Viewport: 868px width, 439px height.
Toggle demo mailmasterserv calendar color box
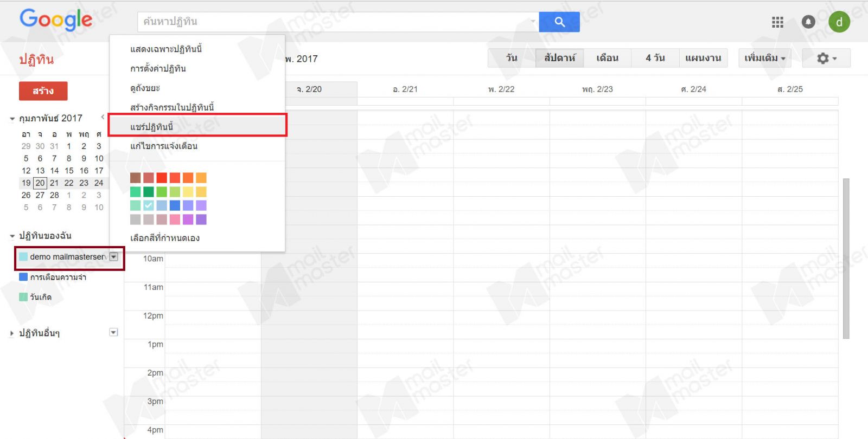(x=23, y=257)
